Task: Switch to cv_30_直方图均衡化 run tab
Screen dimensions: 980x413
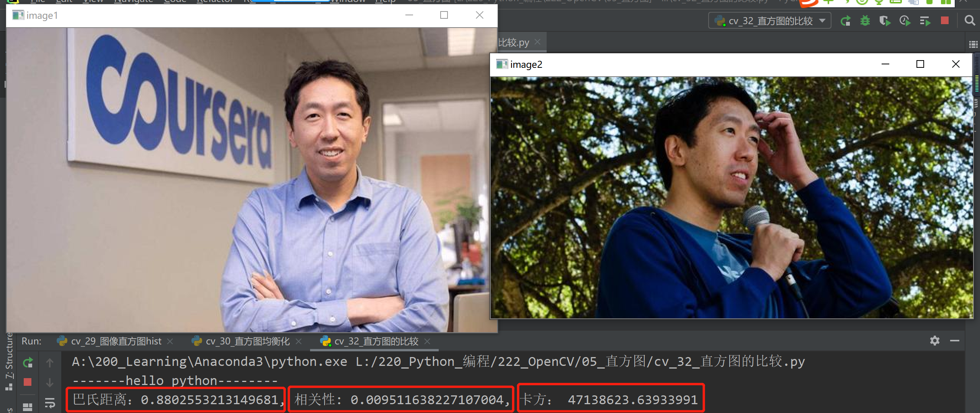Action: pos(247,341)
